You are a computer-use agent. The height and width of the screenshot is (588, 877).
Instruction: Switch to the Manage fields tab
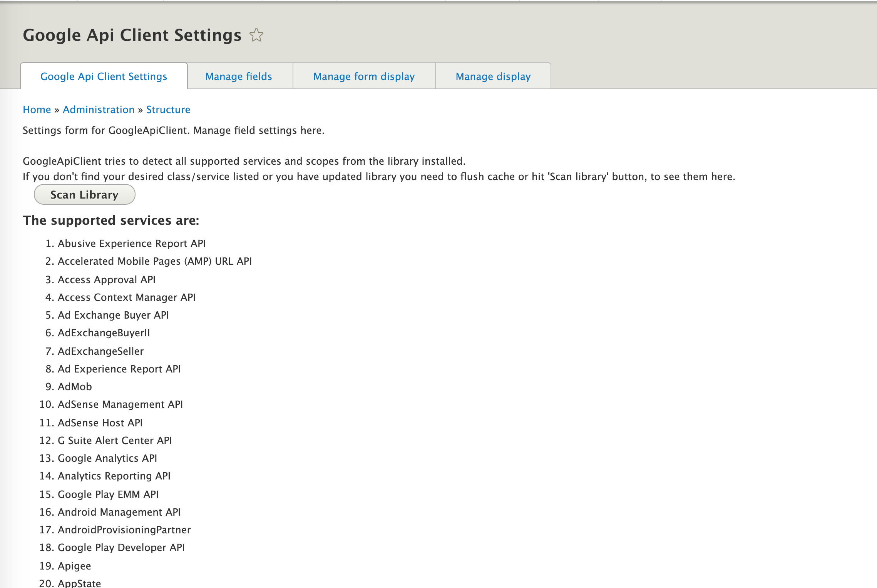[x=239, y=77]
